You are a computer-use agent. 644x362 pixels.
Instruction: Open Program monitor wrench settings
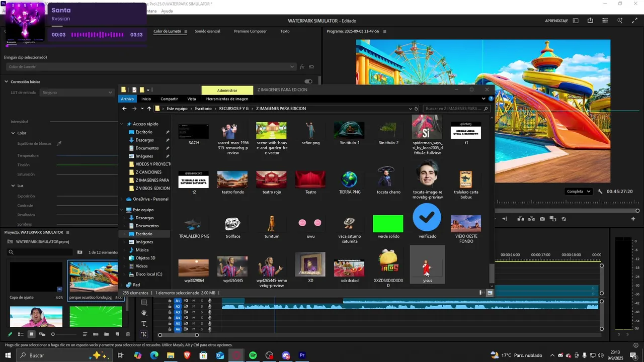[600, 192]
